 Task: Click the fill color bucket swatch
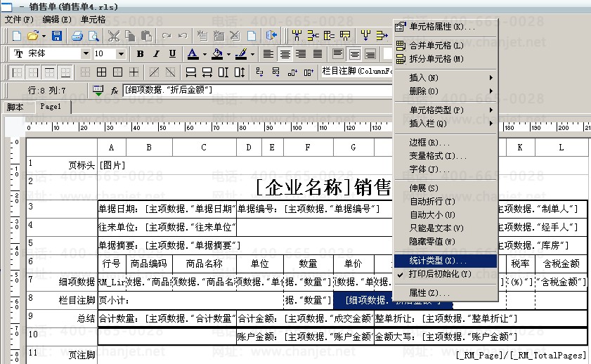(x=216, y=54)
